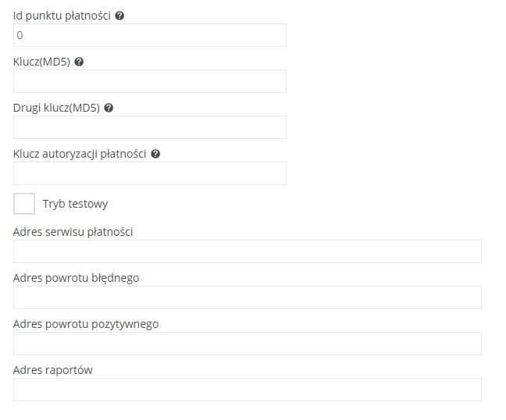Click the Adres powrotu błędnego label

tap(77, 278)
